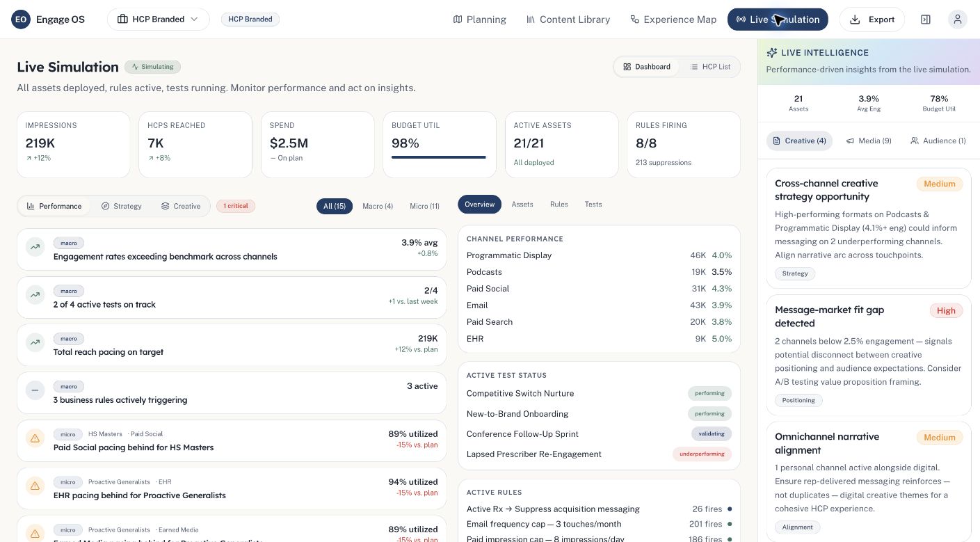Click Email frequency cap rule

tap(599, 524)
